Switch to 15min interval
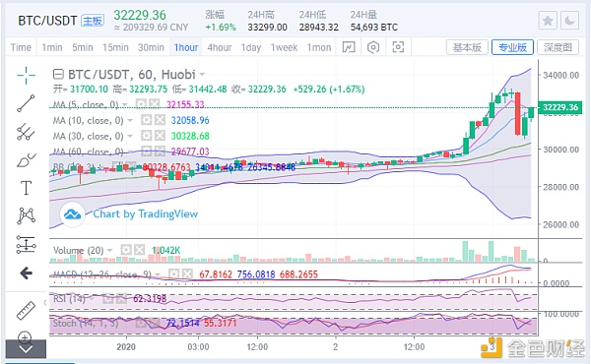The height and width of the screenshot is (364, 591). [115, 48]
